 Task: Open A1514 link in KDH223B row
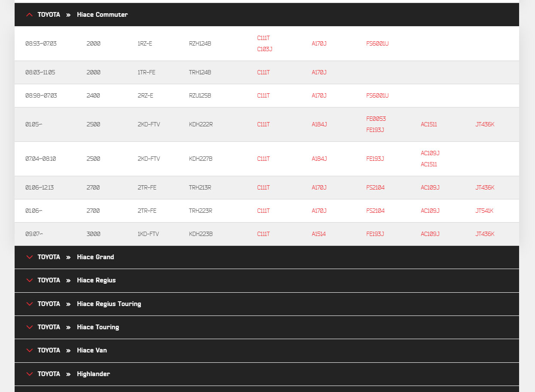[319, 234]
